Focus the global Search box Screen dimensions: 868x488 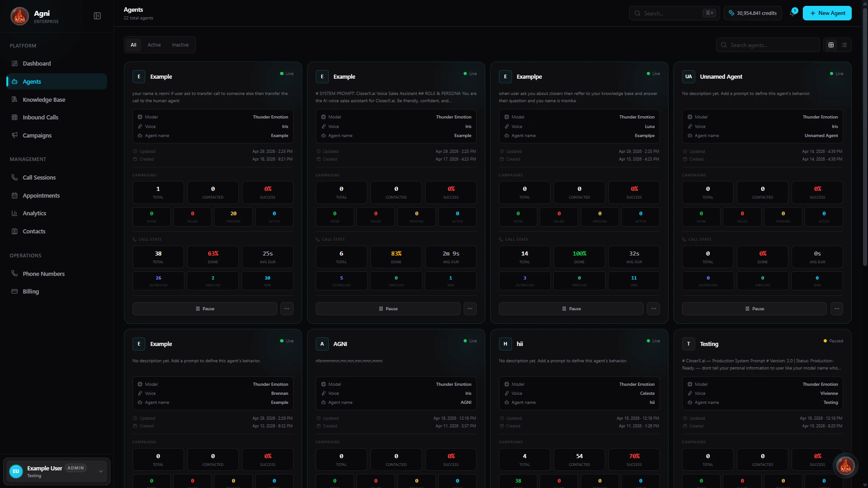[x=674, y=13]
